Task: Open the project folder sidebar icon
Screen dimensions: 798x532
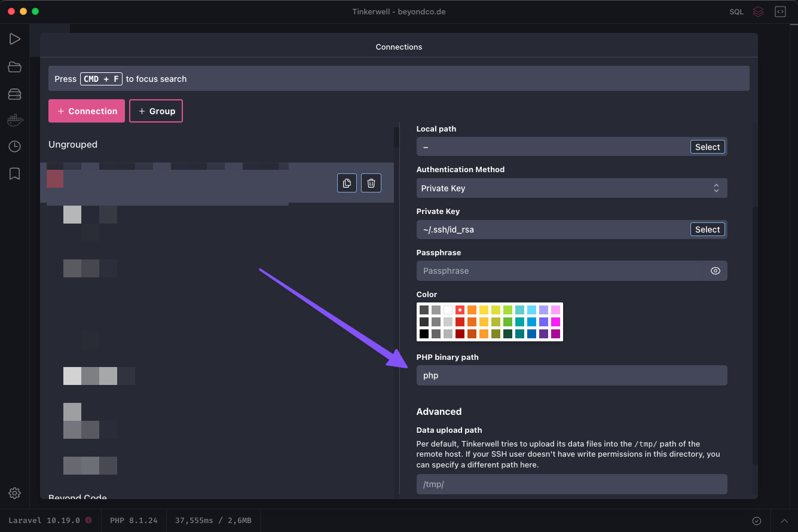Action: pos(14,67)
